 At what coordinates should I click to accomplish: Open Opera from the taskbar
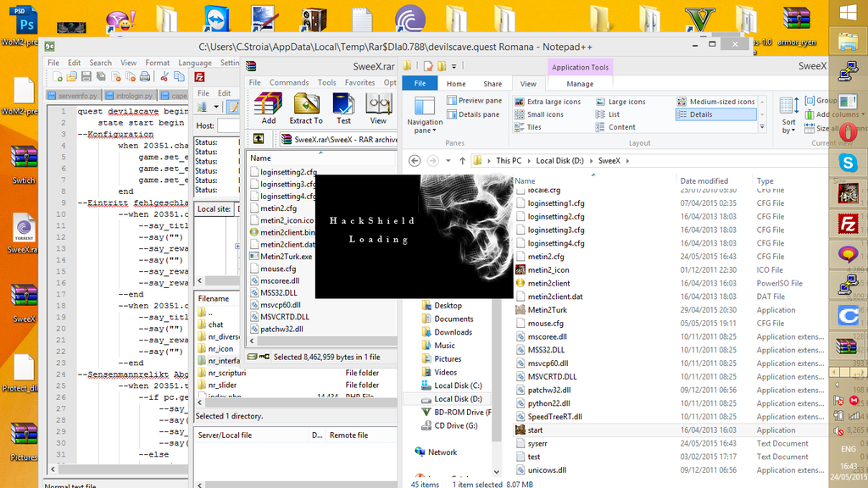pos(848,132)
